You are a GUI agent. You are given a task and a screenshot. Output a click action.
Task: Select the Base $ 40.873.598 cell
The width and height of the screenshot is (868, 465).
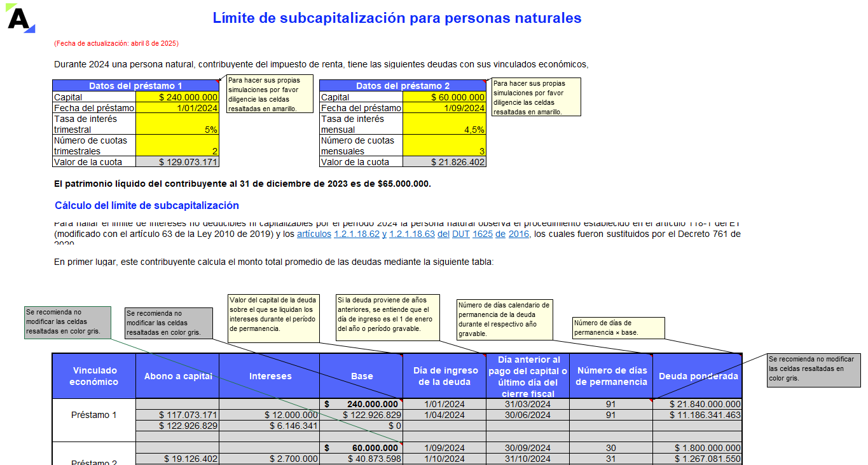click(x=361, y=459)
